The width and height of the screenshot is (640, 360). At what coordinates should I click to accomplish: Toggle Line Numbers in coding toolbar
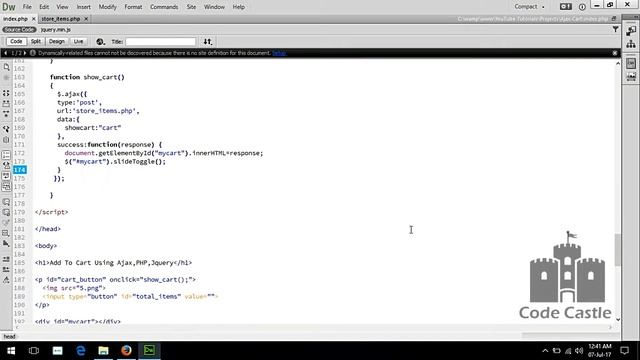click(x=6, y=155)
